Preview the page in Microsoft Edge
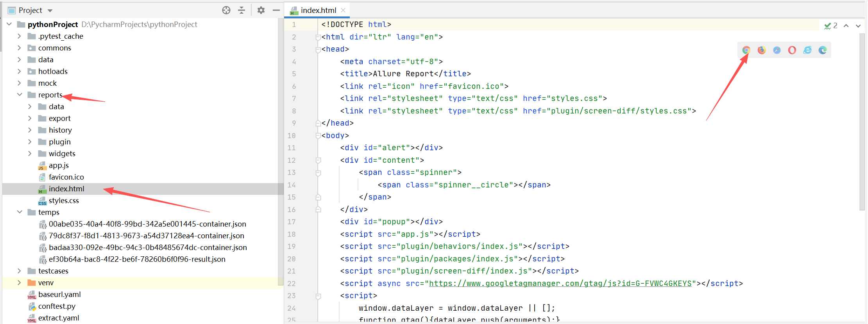 coord(823,50)
